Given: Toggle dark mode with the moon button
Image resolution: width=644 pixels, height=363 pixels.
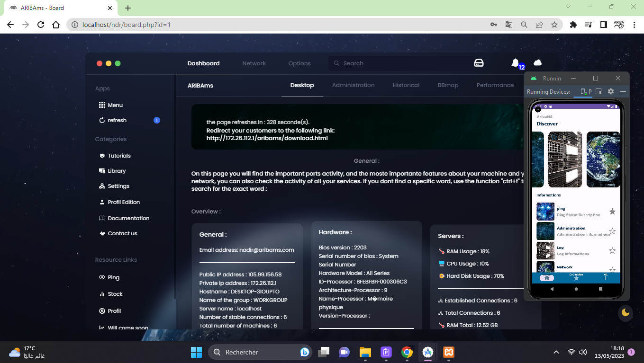Looking at the screenshot, I should point(626,312).
